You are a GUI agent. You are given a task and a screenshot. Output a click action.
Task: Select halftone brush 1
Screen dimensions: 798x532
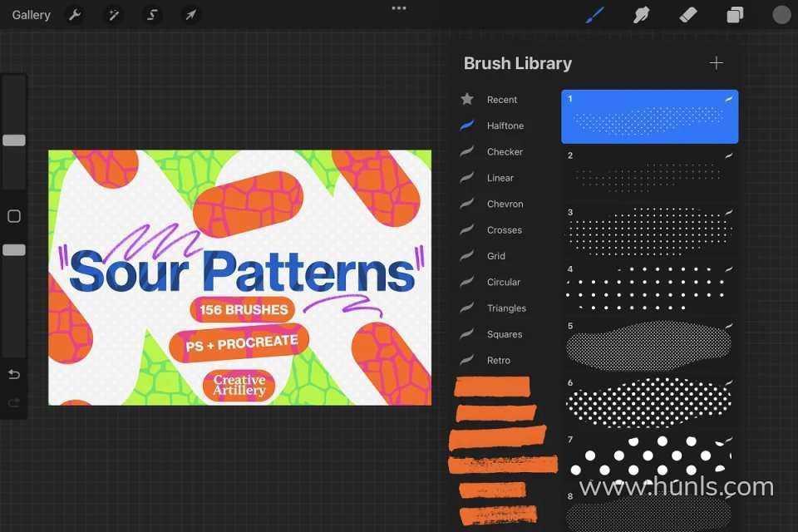pyautogui.click(x=649, y=116)
